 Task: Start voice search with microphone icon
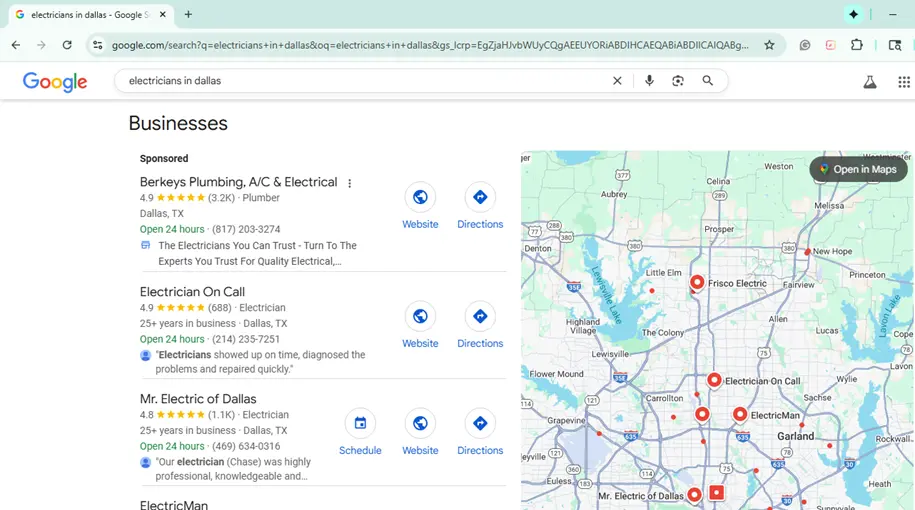649,81
